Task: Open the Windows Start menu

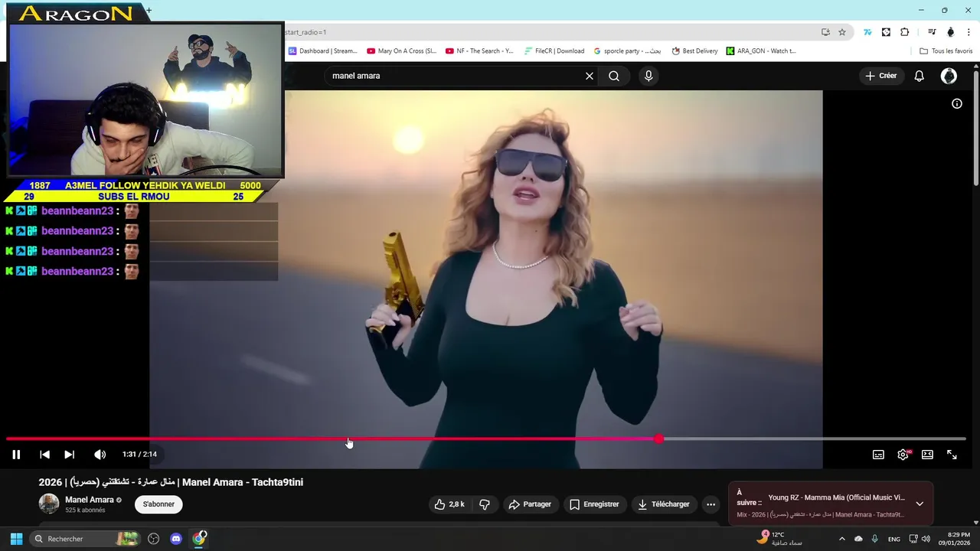Action: 16,539
